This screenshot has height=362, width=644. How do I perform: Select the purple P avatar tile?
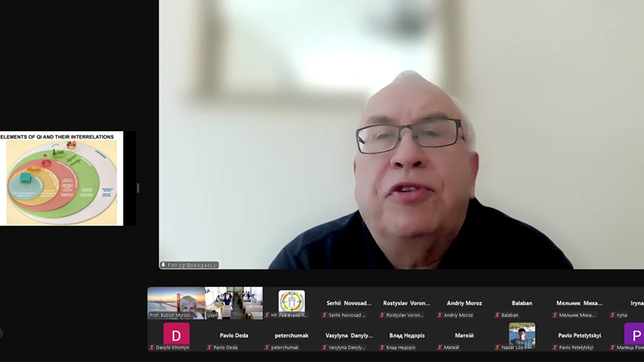633,334
